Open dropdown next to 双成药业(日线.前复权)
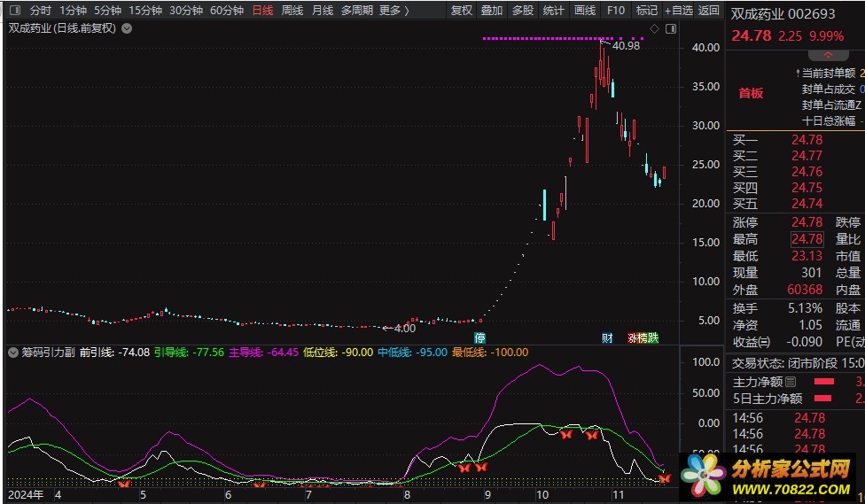 (127, 28)
